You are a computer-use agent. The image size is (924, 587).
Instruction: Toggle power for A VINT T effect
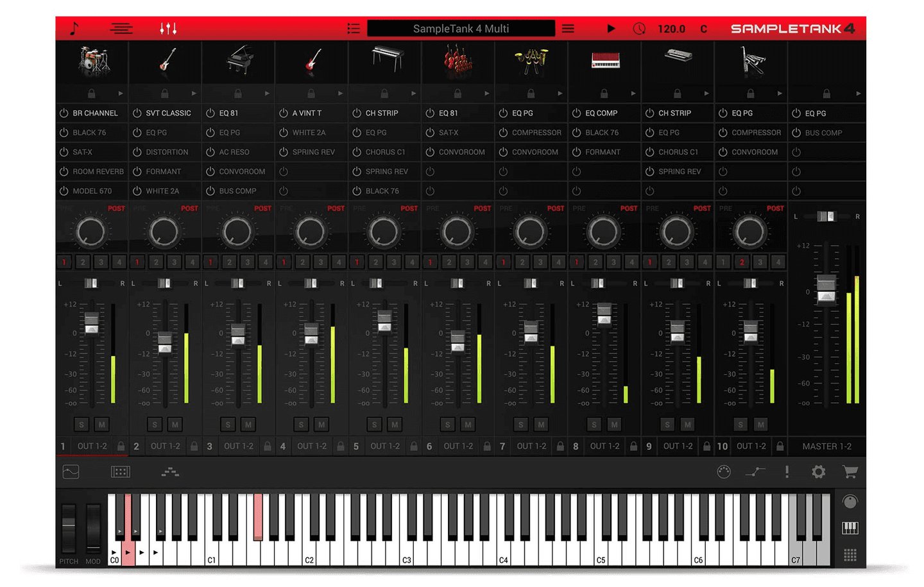point(284,113)
